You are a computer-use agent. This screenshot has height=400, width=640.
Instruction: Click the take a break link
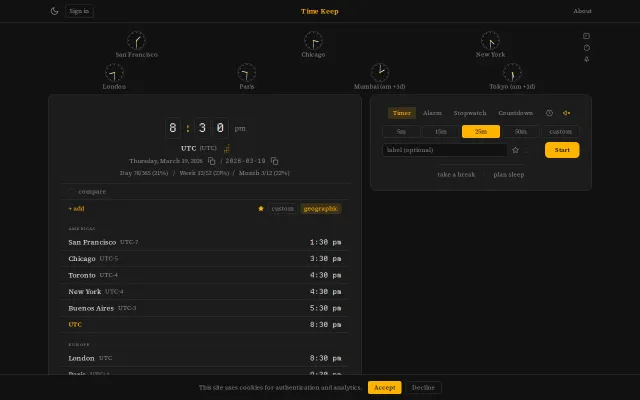pyautogui.click(x=456, y=175)
